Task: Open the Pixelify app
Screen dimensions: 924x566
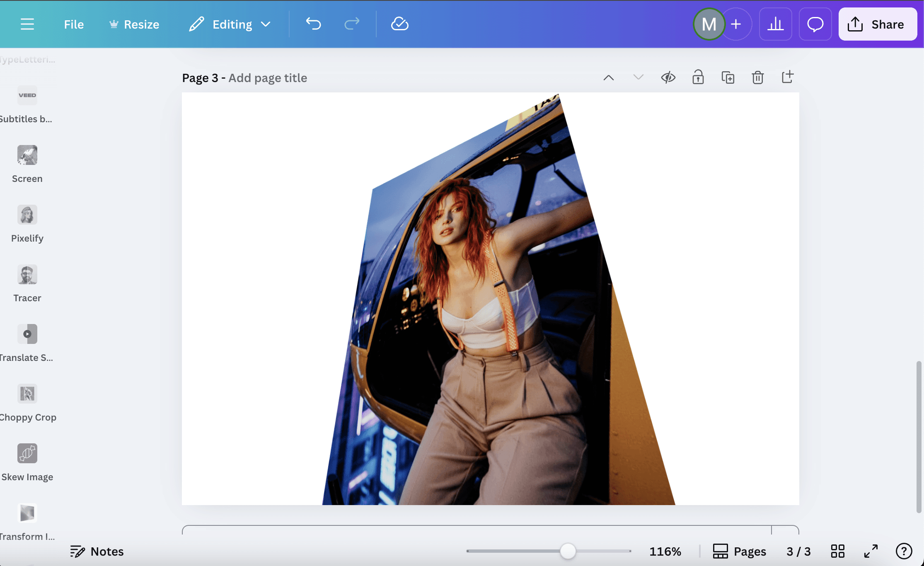Action: tap(27, 215)
